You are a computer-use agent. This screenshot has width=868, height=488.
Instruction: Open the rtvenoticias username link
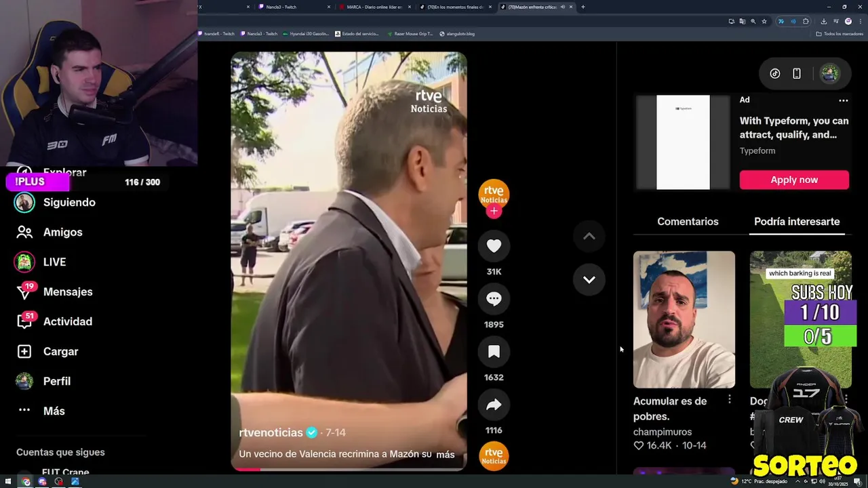(271, 432)
